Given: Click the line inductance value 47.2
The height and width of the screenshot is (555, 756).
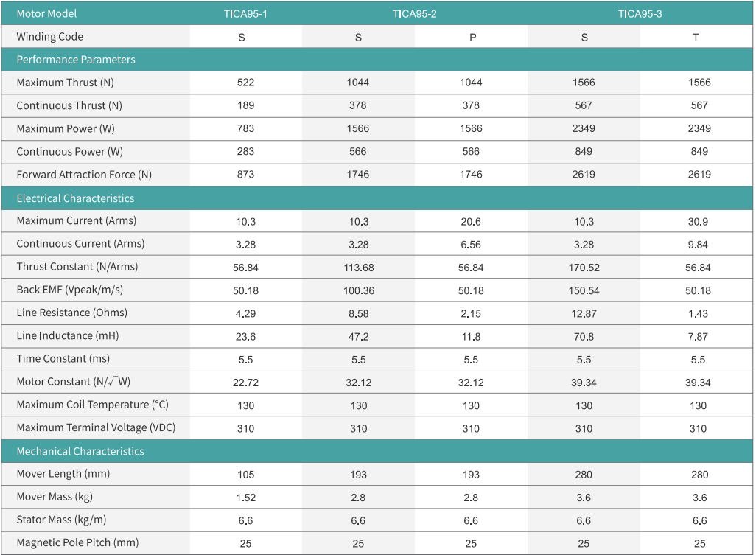Looking at the screenshot, I should (358, 337).
